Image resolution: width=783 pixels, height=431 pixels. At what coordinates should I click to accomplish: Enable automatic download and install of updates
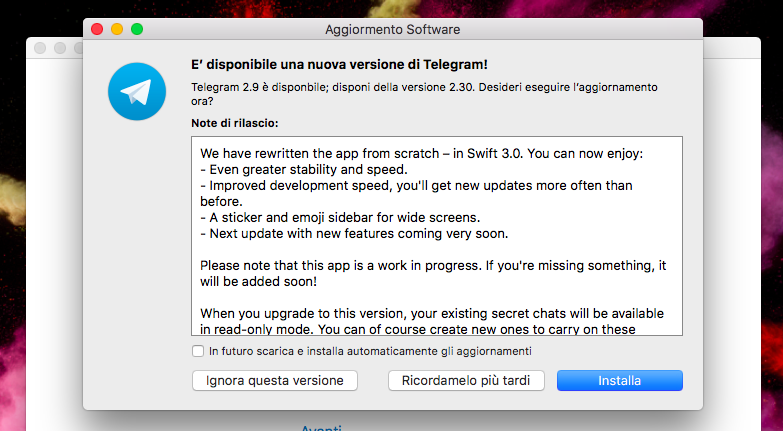pyautogui.click(x=198, y=351)
